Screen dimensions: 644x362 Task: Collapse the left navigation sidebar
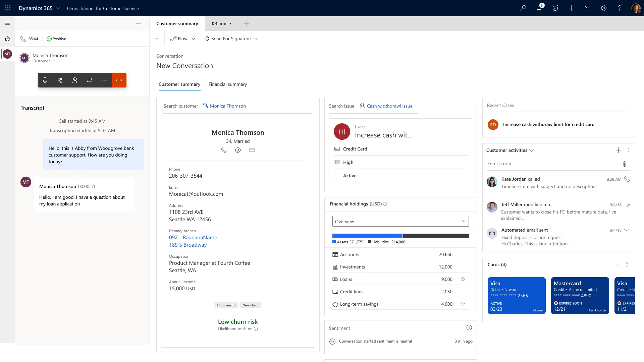pyautogui.click(x=7, y=23)
